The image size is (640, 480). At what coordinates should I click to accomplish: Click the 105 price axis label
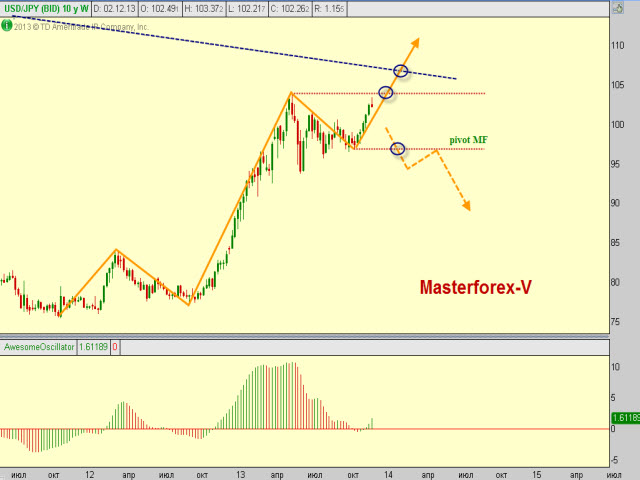618,85
